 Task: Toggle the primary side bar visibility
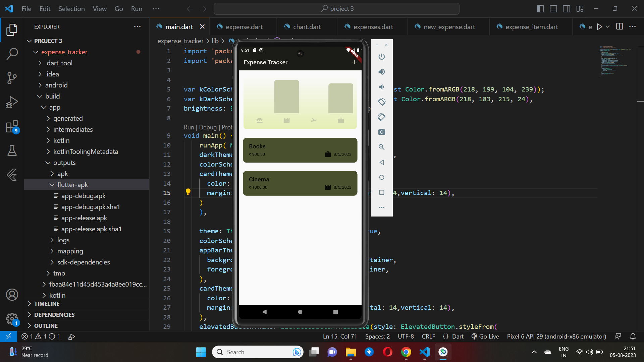540,9
